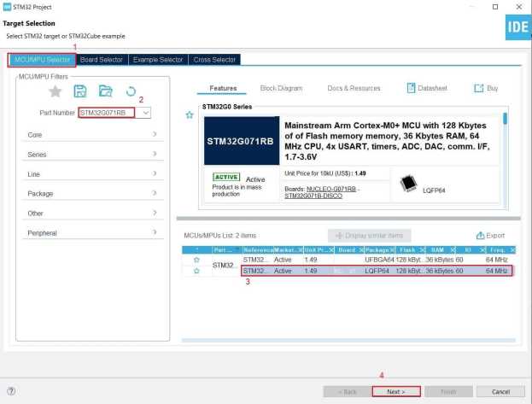Click the LQFP64 chip package image
This screenshot has width=532, height=404.
tap(408, 184)
